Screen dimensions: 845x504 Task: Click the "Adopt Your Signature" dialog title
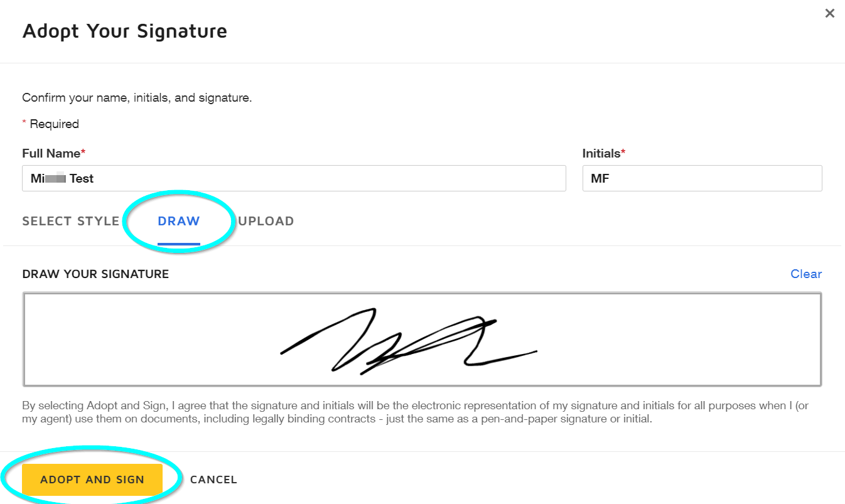(x=124, y=31)
